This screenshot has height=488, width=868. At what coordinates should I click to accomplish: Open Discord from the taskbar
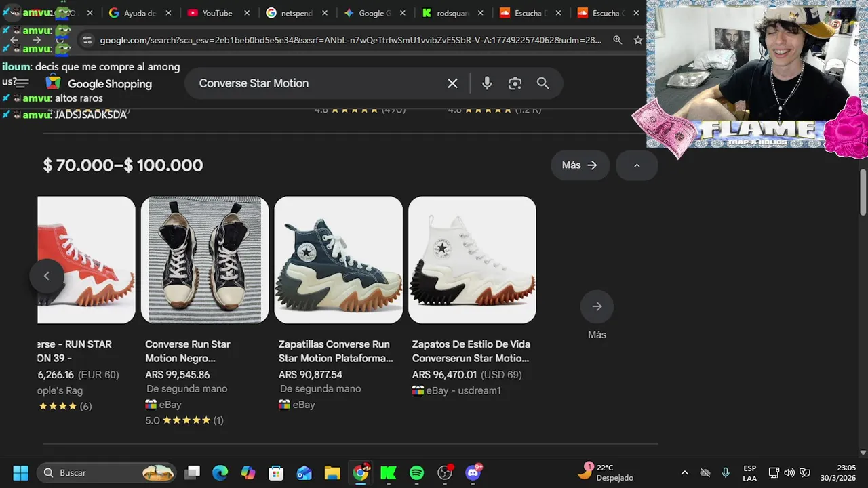(473, 472)
